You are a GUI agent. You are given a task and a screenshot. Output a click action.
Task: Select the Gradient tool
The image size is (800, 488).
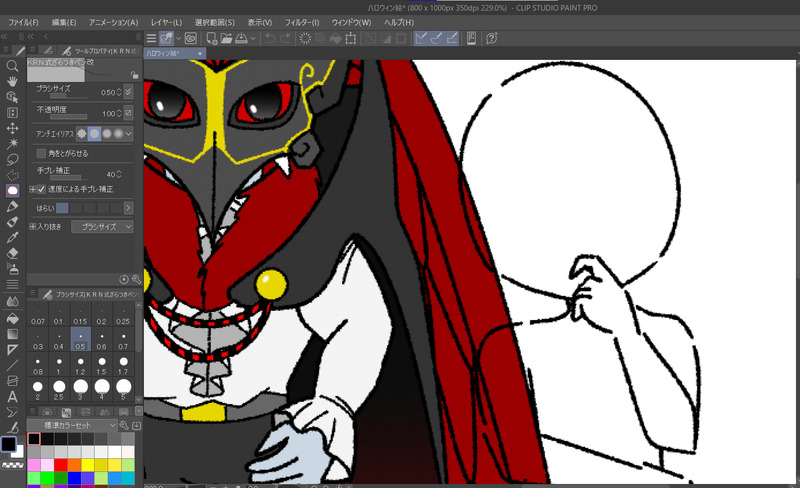tap(12, 334)
